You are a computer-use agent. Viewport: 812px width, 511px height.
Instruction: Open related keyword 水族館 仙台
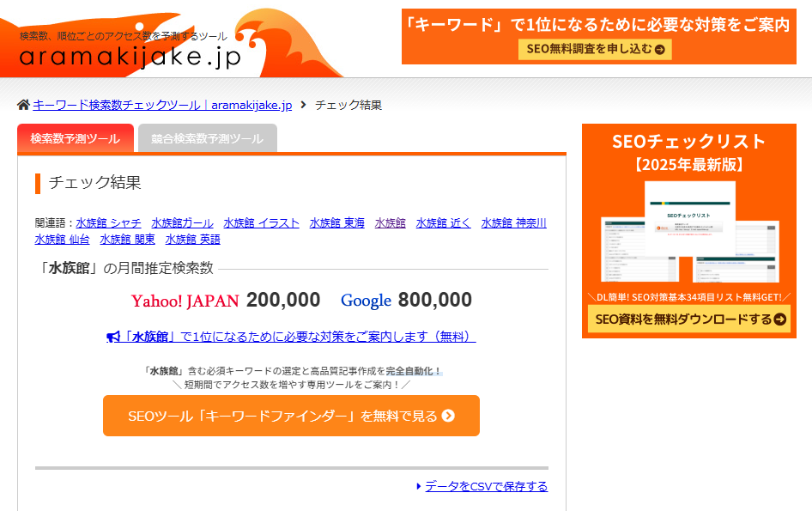tap(62, 239)
